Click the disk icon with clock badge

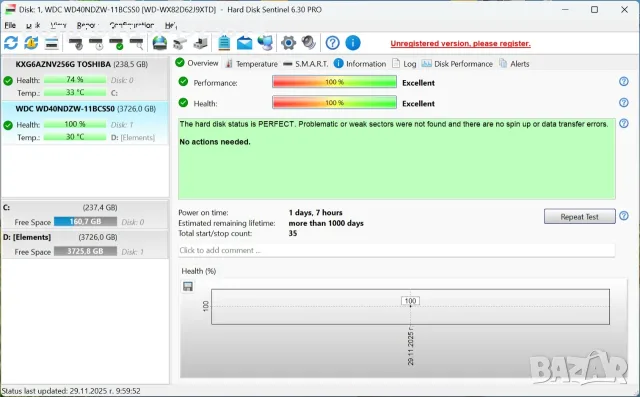[96, 43]
